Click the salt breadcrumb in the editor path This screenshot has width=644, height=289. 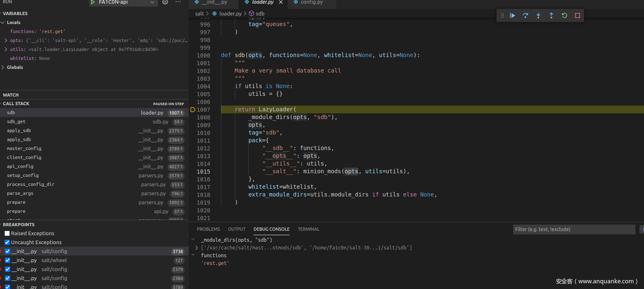tap(199, 13)
